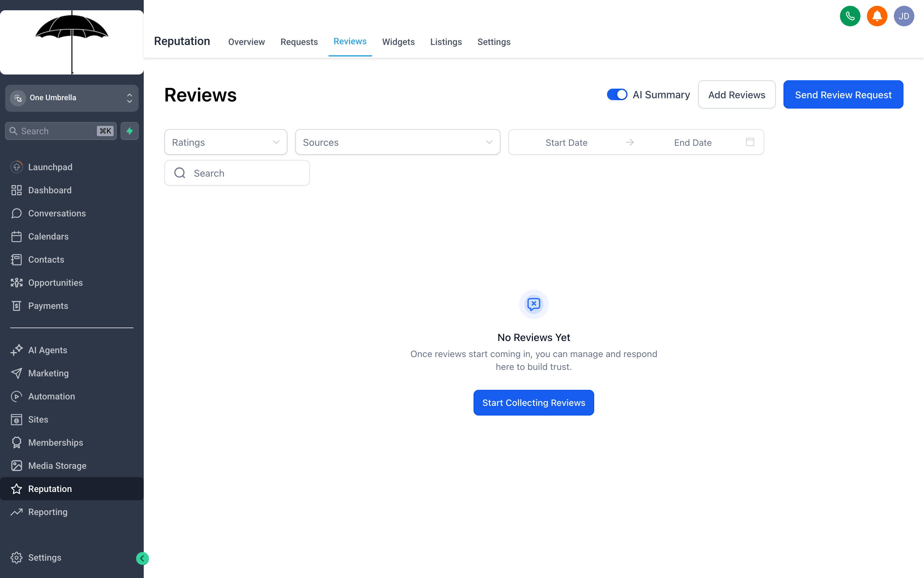Click the Automation play circle icon
The image size is (924, 578).
coord(16,397)
